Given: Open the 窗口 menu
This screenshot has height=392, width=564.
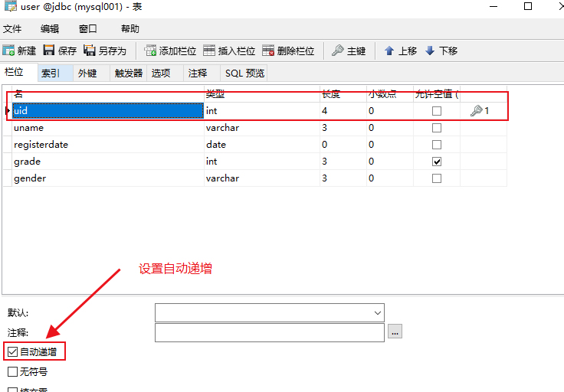Looking at the screenshot, I should point(88,29).
